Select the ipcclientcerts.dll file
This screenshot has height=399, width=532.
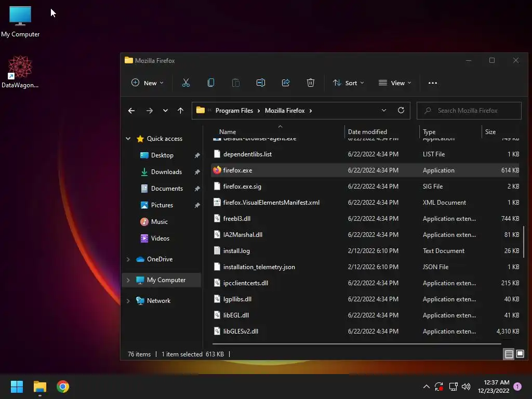pos(365,283)
